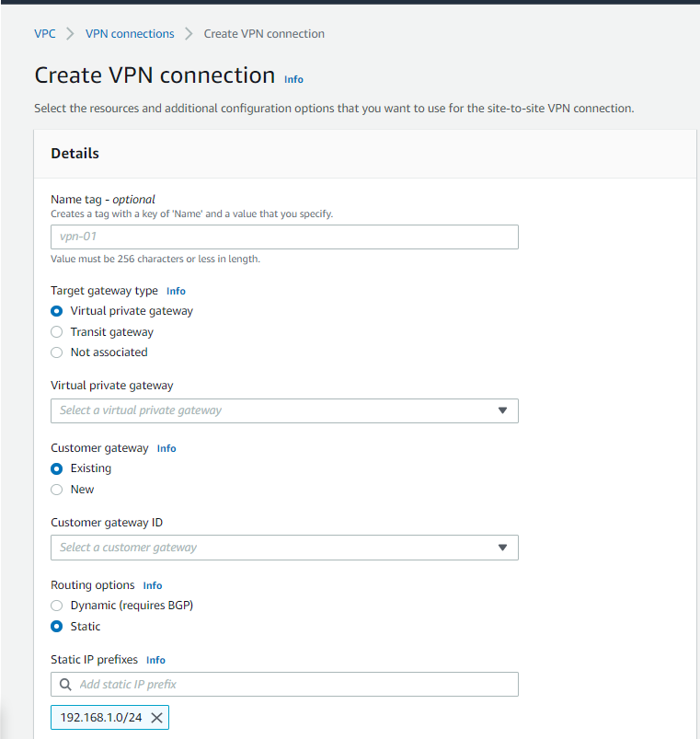This screenshot has height=739, width=700.
Task: Open Info for Static IP prefixes
Action: pos(156,660)
